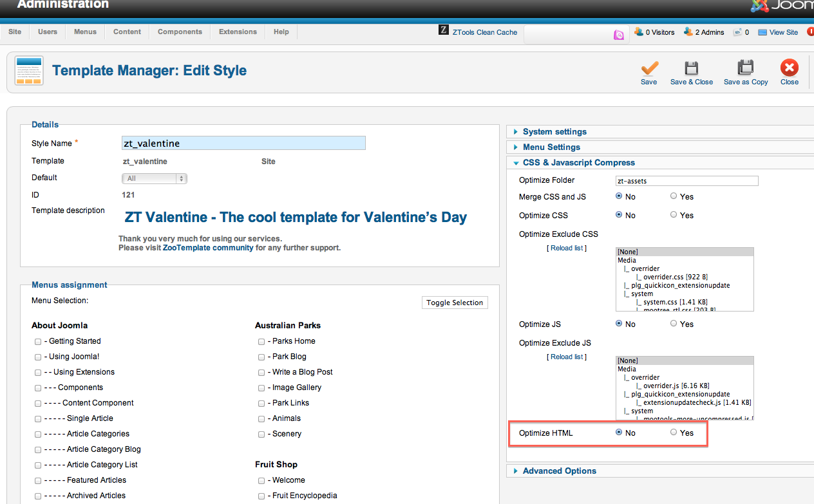
Task: Click the Template Manager page icon
Action: (x=30, y=71)
